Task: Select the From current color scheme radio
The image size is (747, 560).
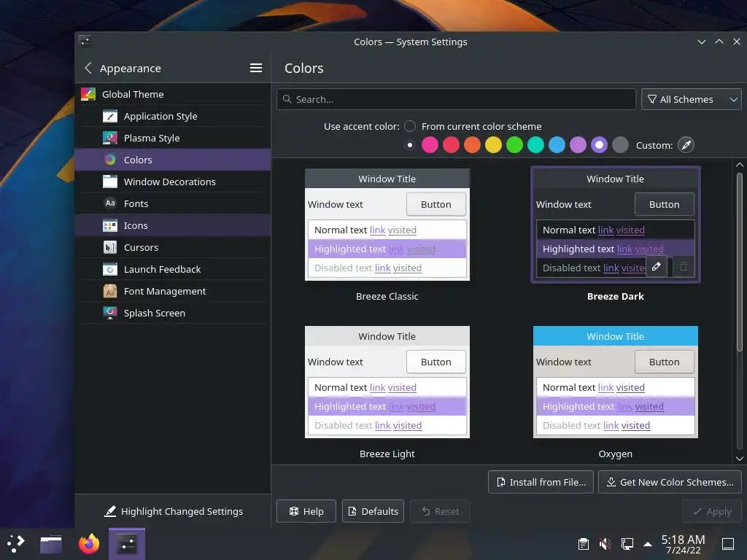Action: point(410,126)
